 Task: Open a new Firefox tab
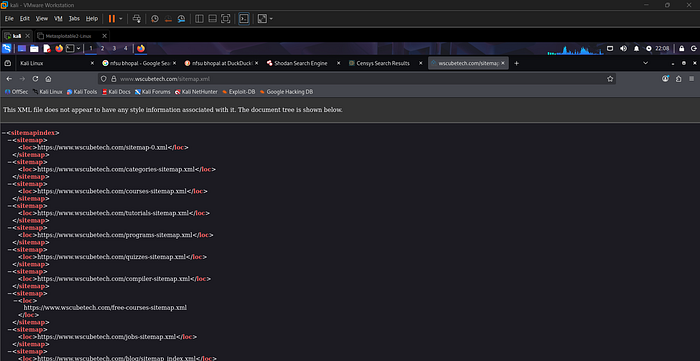pyautogui.click(x=517, y=63)
